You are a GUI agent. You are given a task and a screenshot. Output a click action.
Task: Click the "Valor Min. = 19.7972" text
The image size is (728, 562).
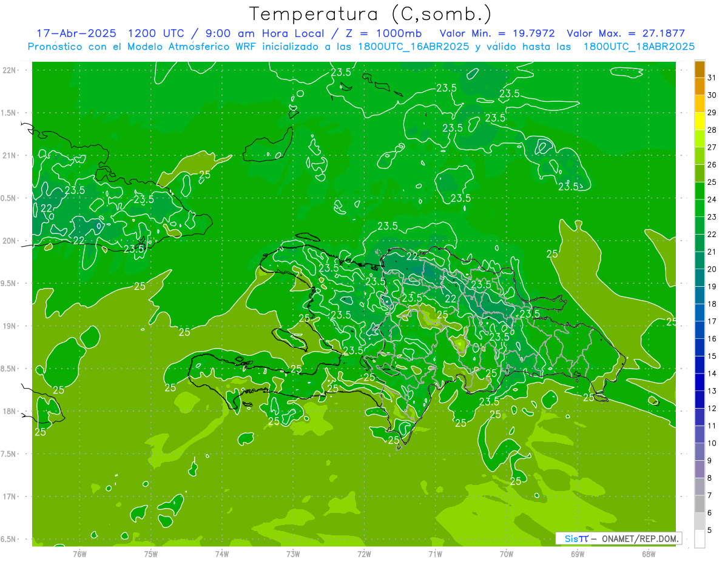(x=497, y=33)
